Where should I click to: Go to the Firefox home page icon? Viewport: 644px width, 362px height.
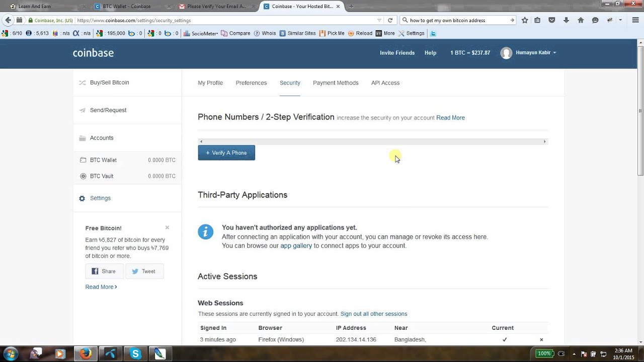[581, 20]
